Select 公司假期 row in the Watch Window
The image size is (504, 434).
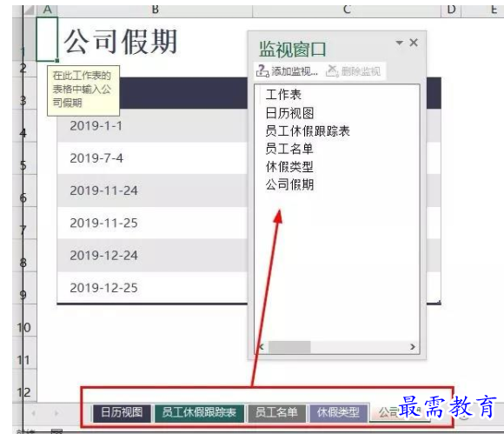coord(289,184)
